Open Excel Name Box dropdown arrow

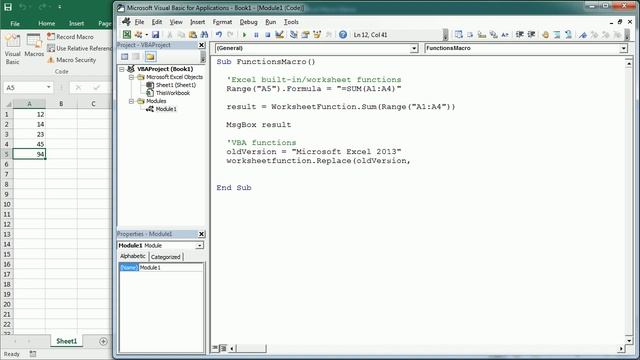click(x=49, y=87)
